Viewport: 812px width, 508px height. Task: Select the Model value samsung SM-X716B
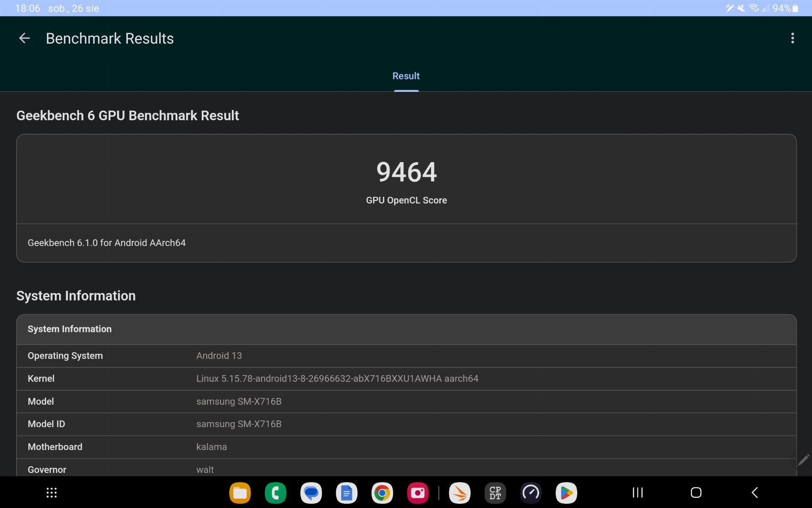(x=239, y=402)
